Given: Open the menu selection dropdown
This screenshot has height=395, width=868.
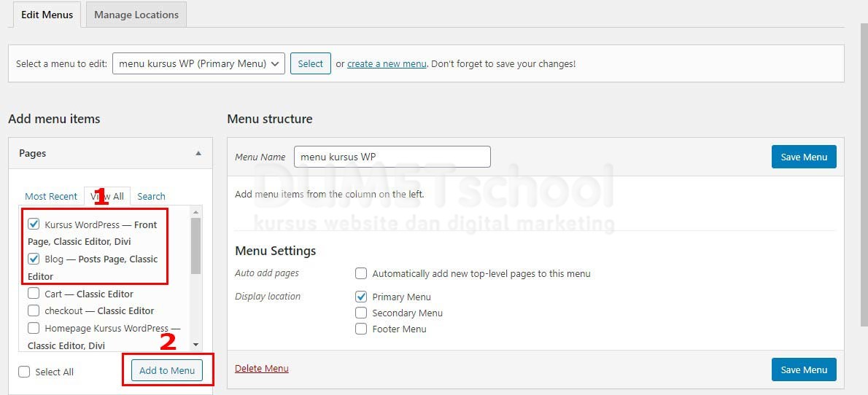Looking at the screenshot, I should point(198,63).
